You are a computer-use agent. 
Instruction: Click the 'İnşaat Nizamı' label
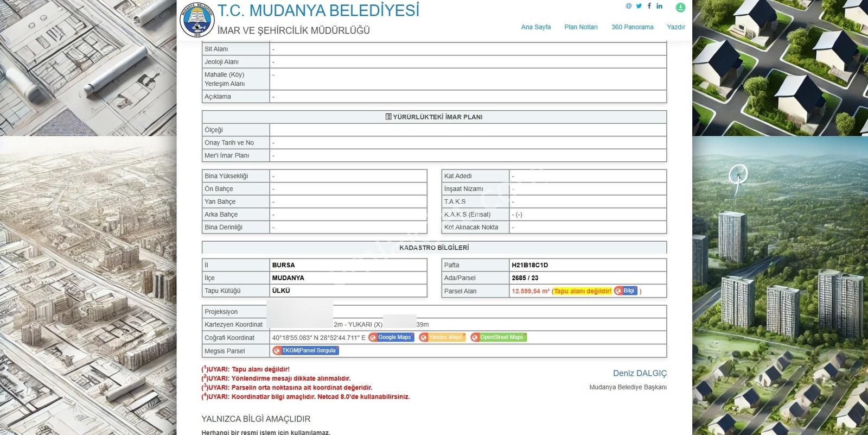464,189
